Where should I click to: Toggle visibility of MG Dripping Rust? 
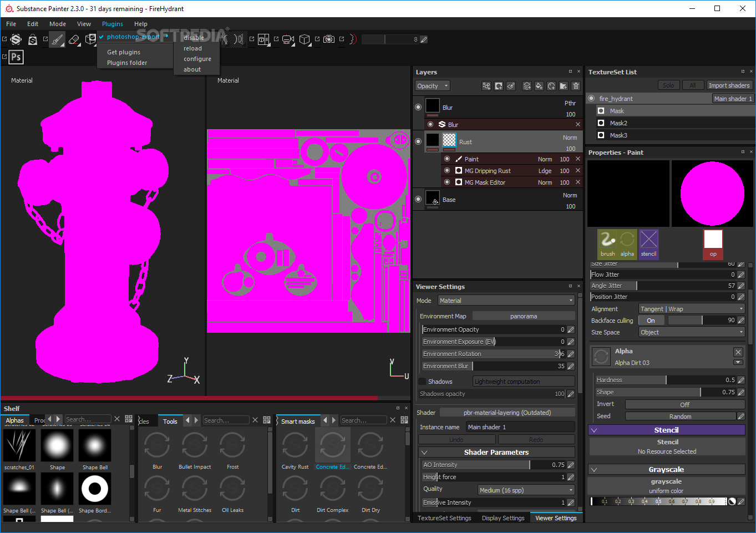pos(447,170)
